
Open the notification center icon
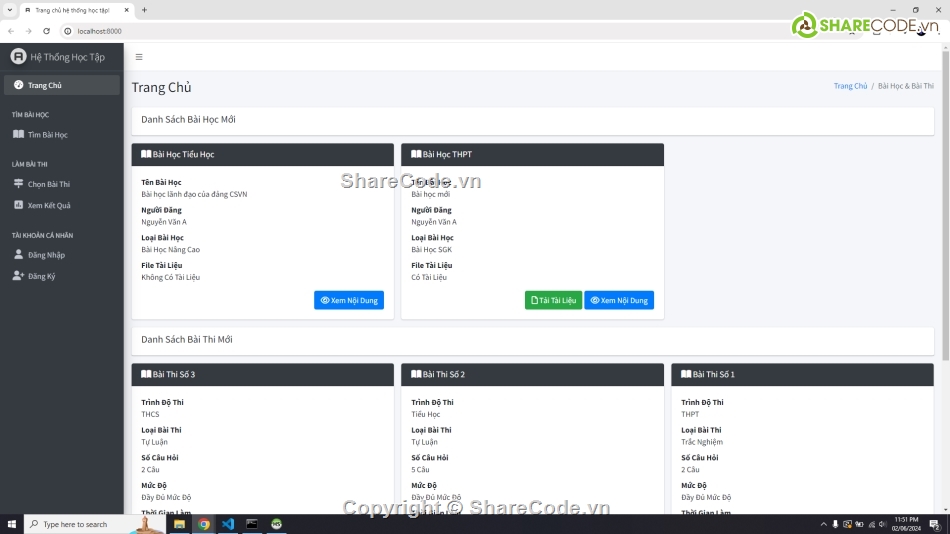(935, 524)
